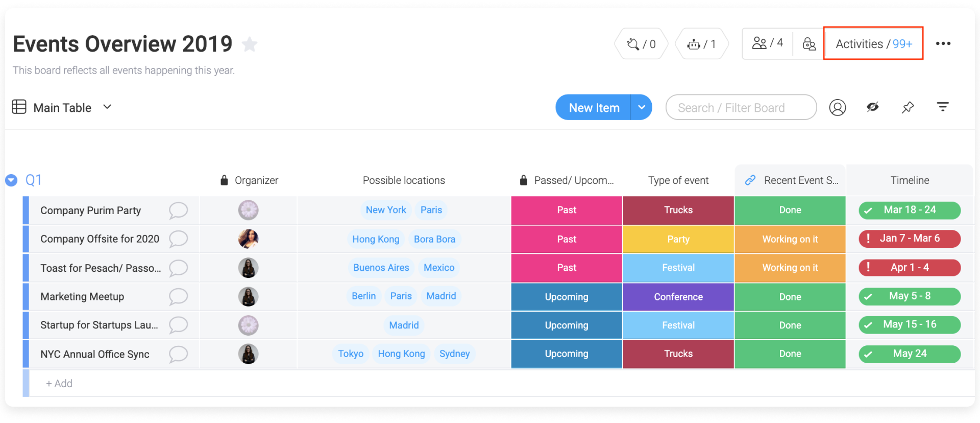Click New Item button

click(x=593, y=107)
